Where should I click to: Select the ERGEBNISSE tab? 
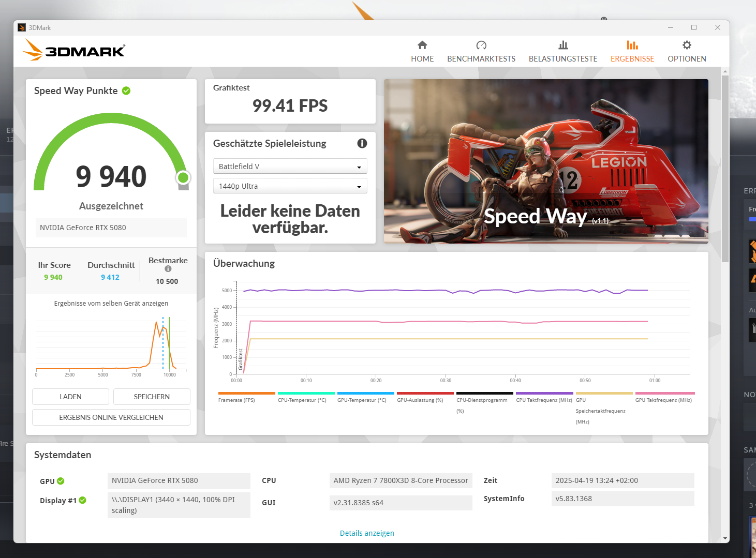pos(632,51)
